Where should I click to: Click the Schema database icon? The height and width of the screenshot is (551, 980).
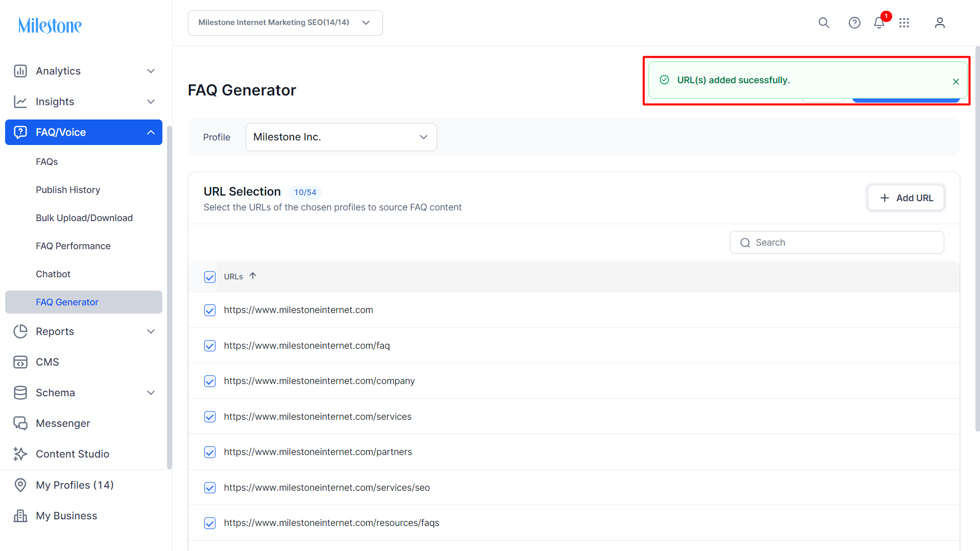click(20, 393)
